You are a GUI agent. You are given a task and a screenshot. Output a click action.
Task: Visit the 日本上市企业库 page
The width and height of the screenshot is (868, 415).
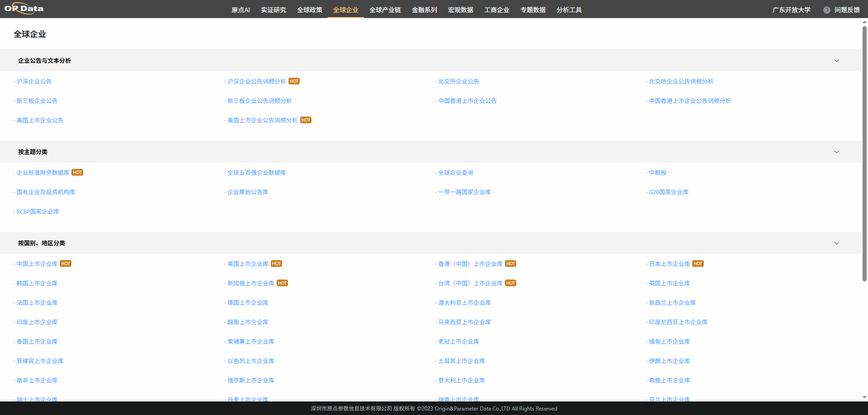point(669,264)
